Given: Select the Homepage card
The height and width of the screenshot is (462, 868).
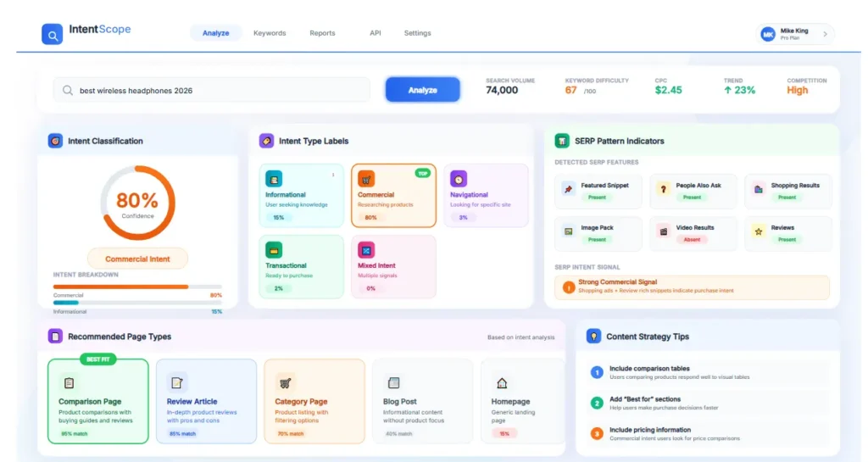Looking at the screenshot, I should click(522, 401).
